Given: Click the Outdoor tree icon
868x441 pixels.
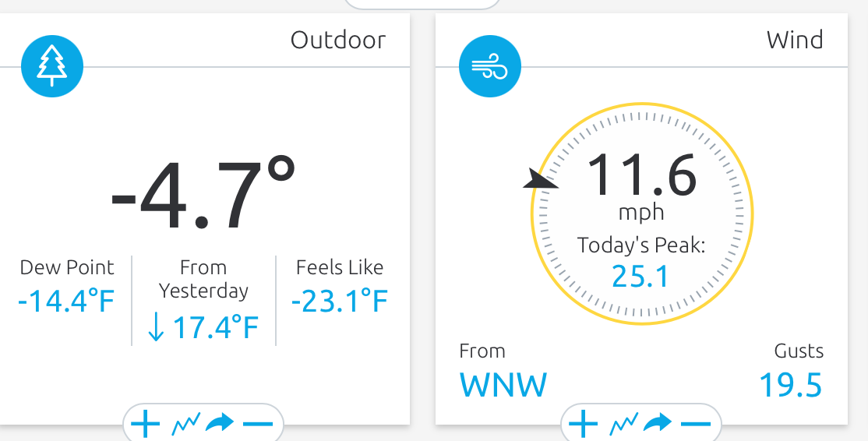Looking at the screenshot, I should point(51,67).
